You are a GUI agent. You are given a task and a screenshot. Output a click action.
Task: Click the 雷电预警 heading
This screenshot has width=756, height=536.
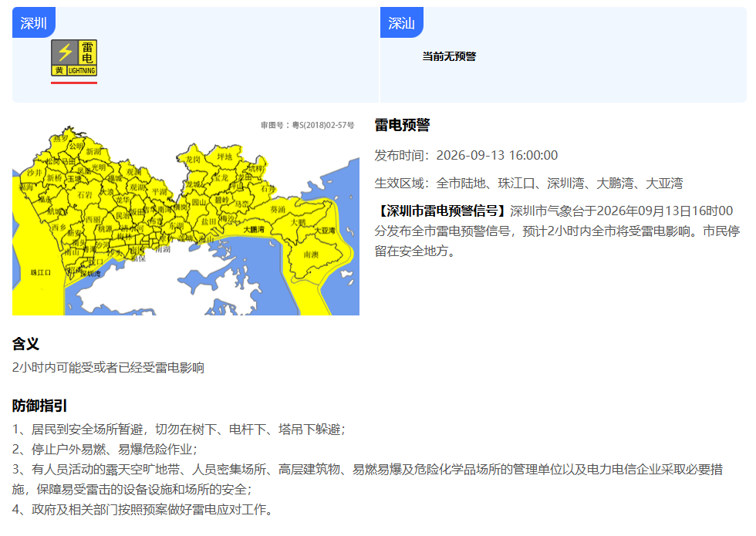pos(402,125)
